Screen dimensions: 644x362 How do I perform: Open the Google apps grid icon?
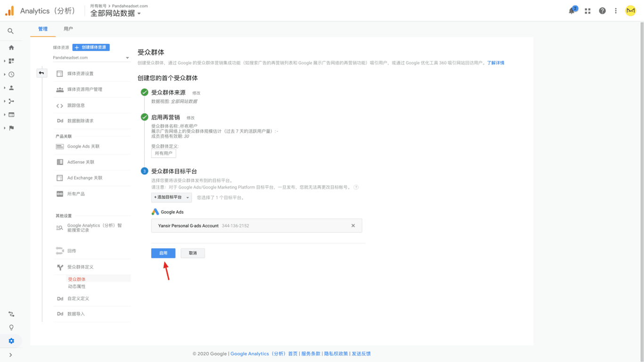pos(587,11)
